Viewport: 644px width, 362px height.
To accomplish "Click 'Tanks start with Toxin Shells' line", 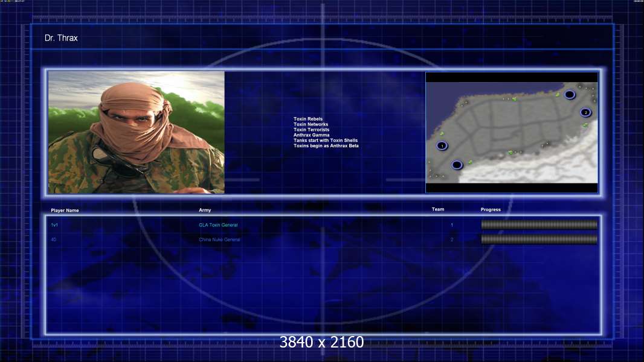I will click(x=326, y=140).
